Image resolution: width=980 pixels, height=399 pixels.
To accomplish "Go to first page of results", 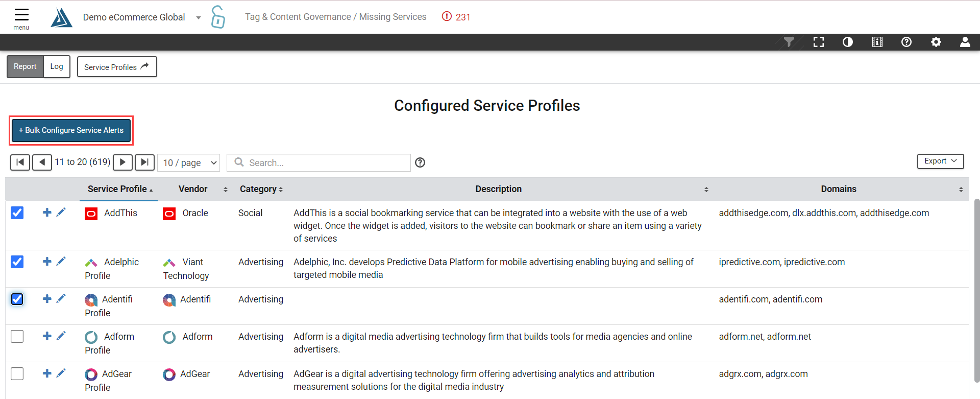I will 20,162.
